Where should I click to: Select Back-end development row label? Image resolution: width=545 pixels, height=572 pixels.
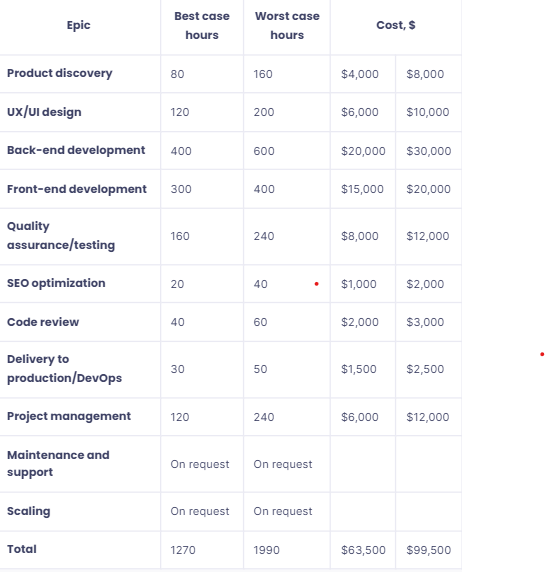pos(76,150)
